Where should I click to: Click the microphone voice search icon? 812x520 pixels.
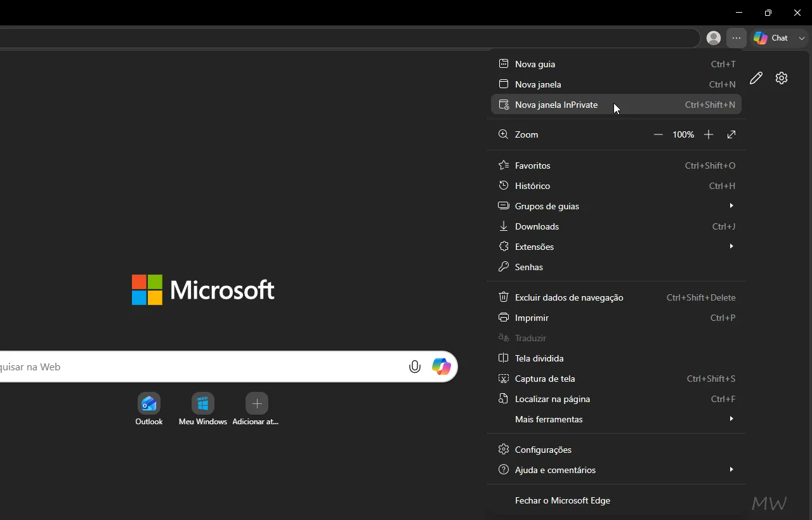point(415,367)
